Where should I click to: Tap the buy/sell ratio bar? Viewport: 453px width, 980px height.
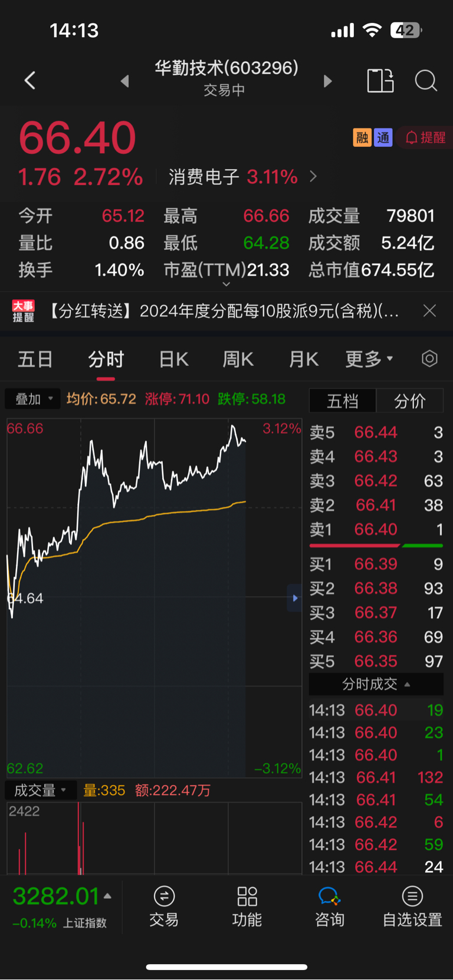376,546
